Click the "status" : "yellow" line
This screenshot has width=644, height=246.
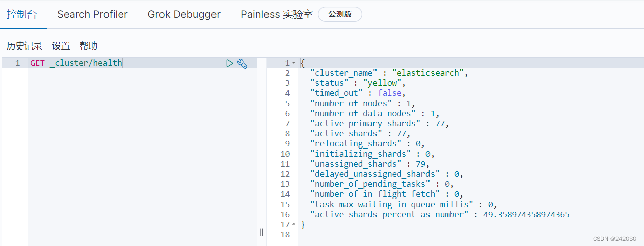click(358, 83)
